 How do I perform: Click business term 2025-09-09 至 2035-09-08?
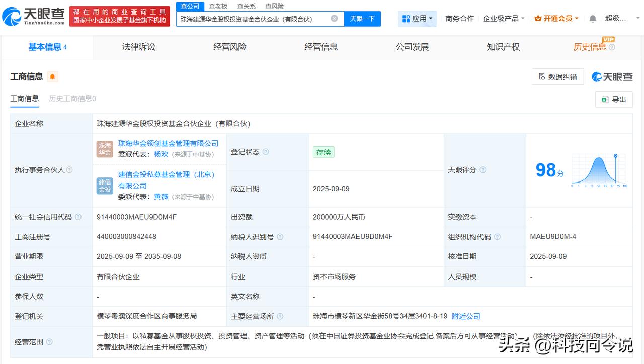pos(139,256)
